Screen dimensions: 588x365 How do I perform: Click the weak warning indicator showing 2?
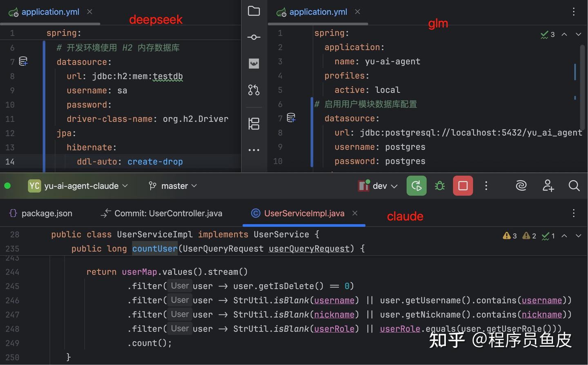530,236
